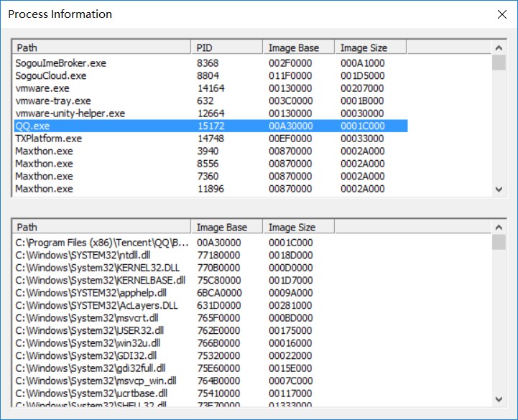This screenshot has width=518, height=420.
Task: Click the module list Image Size header
Action: pyautogui.click(x=299, y=227)
